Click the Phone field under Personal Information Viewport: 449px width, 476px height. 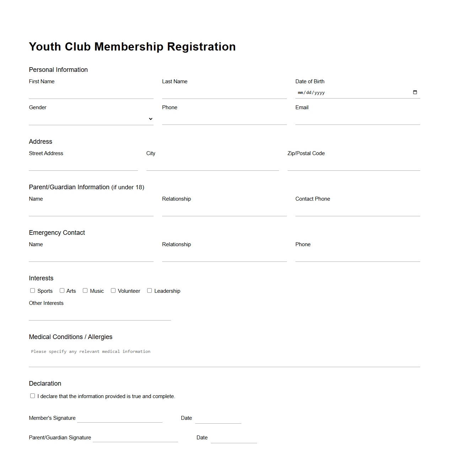(x=224, y=120)
